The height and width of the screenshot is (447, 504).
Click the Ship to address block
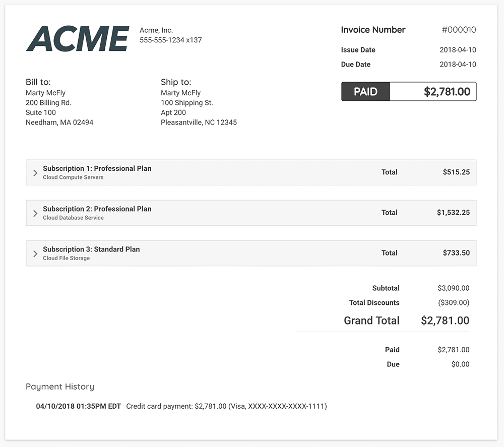199,102
